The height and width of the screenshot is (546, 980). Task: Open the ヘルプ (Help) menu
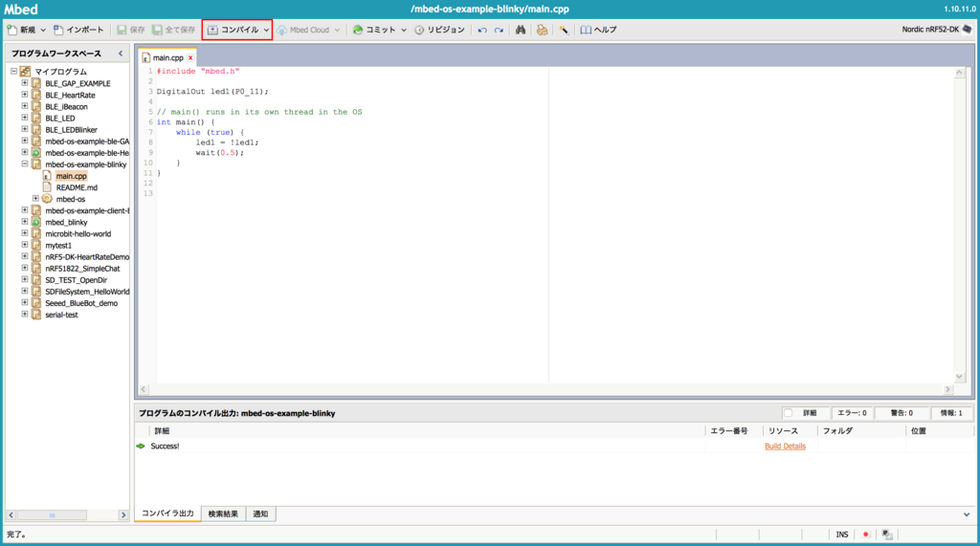[598, 30]
